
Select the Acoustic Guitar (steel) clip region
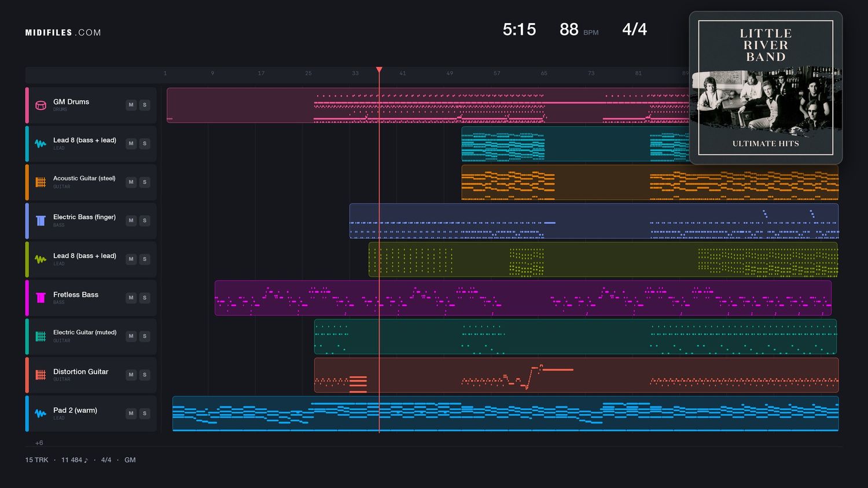click(x=650, y=182)
